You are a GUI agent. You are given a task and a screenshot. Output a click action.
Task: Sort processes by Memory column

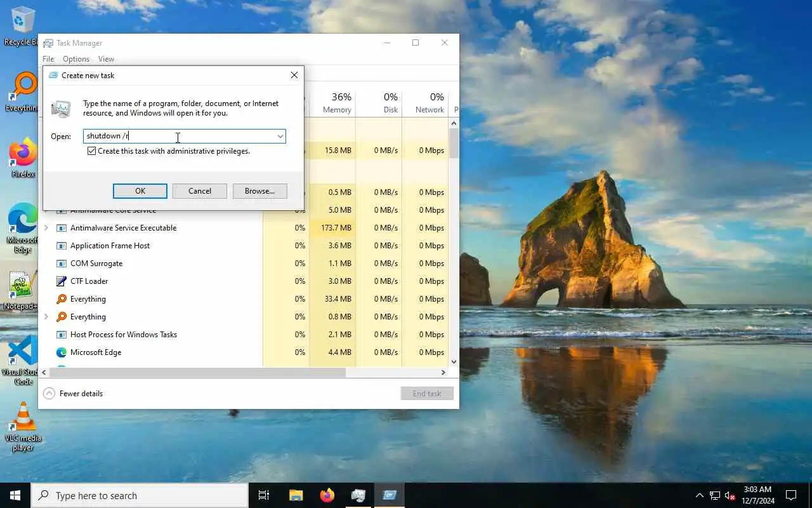pyautogui.click(x=332, y=104)
